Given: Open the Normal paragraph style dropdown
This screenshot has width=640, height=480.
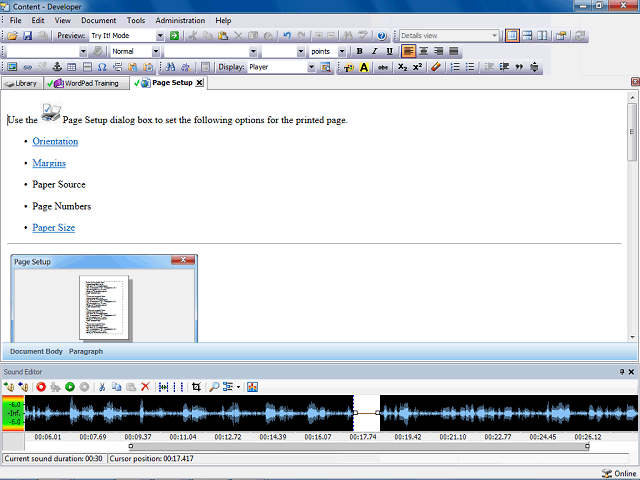Looking at the screenshot, I should [x=156, y=51].
